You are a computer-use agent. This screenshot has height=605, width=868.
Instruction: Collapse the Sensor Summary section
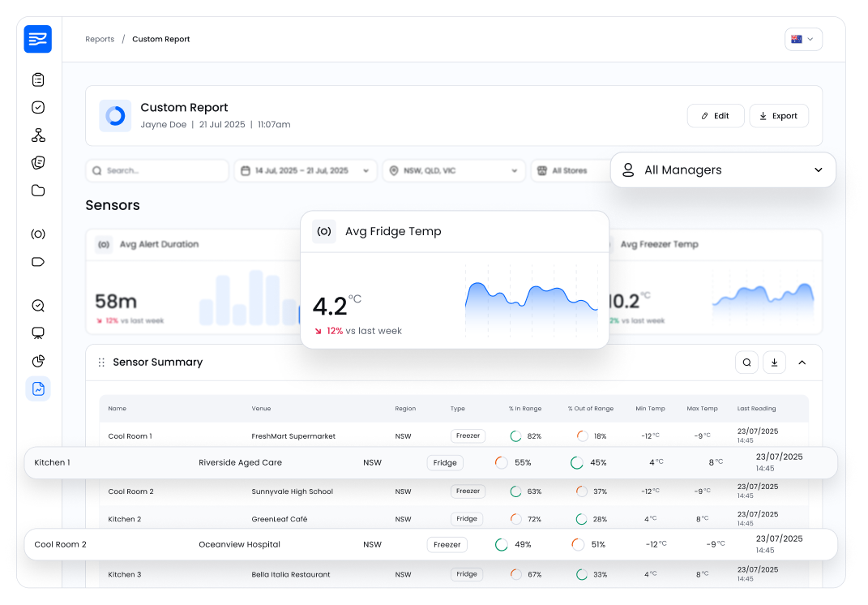pyautogui.click(x=802, y=363)
